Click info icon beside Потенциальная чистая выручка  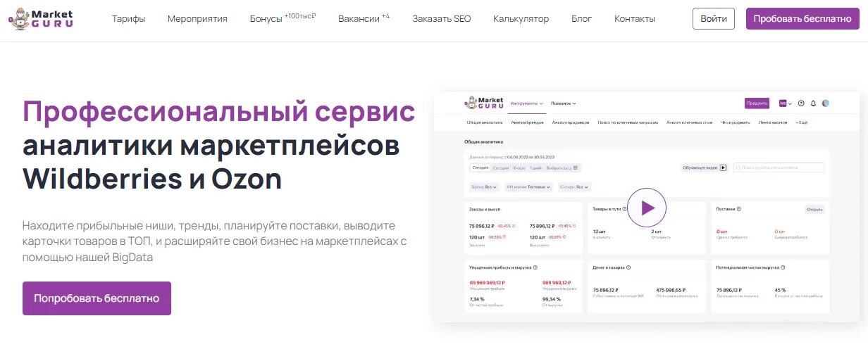783,267
